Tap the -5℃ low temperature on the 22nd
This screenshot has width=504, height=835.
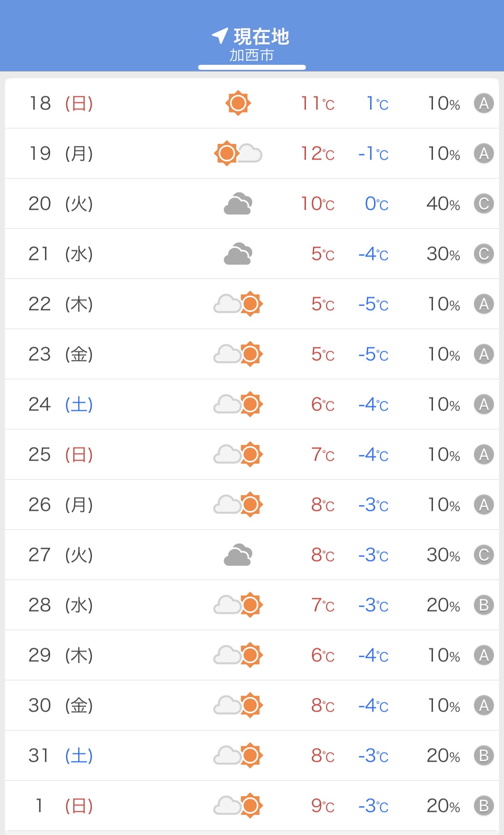(373, 304)
